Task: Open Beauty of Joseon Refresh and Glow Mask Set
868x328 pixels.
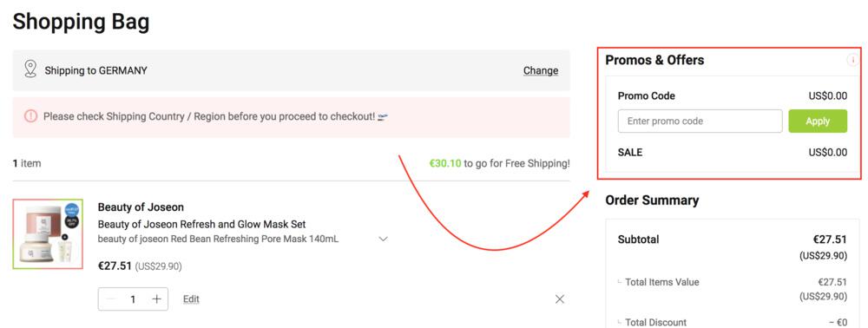Action: tap(201, 224)
